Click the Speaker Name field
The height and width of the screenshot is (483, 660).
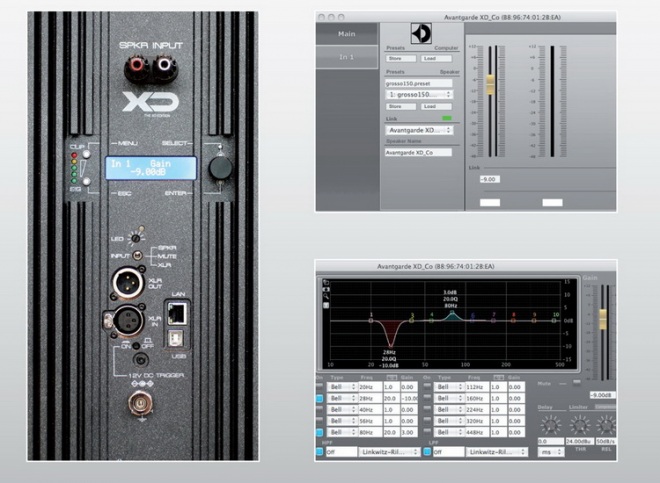[419, 152]
